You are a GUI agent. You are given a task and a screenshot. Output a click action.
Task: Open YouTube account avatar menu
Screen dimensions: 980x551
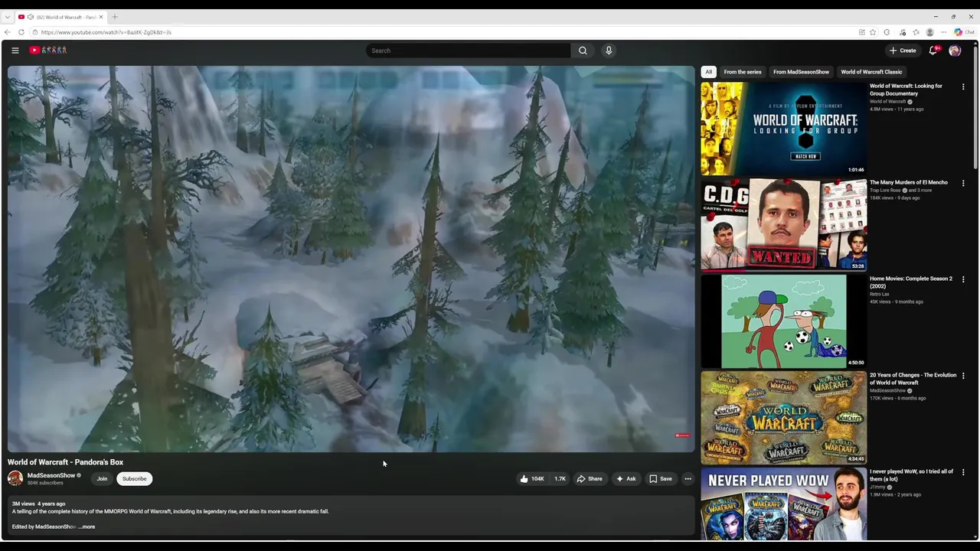pyautogui.click(x=955, y=51)
